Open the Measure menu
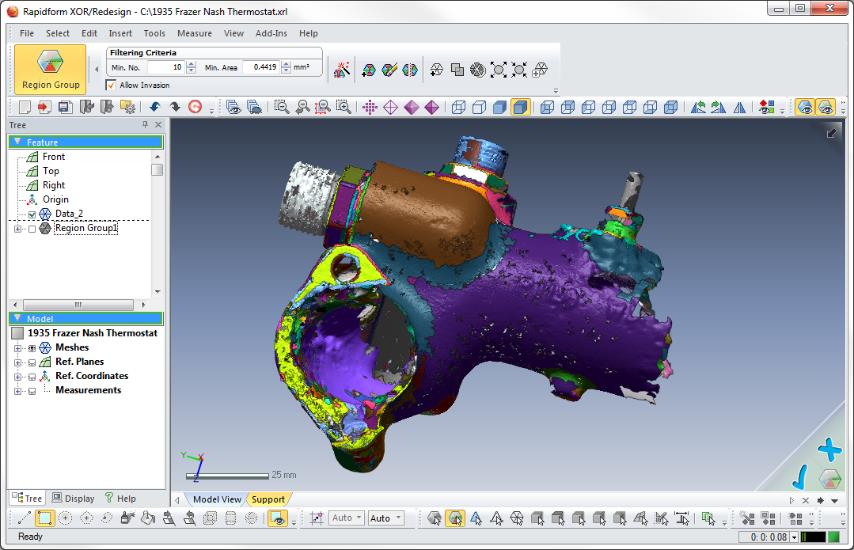 (194, 33)
